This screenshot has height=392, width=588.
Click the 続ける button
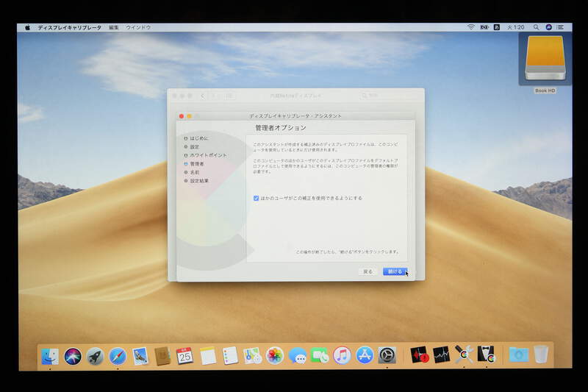point(395,271)
